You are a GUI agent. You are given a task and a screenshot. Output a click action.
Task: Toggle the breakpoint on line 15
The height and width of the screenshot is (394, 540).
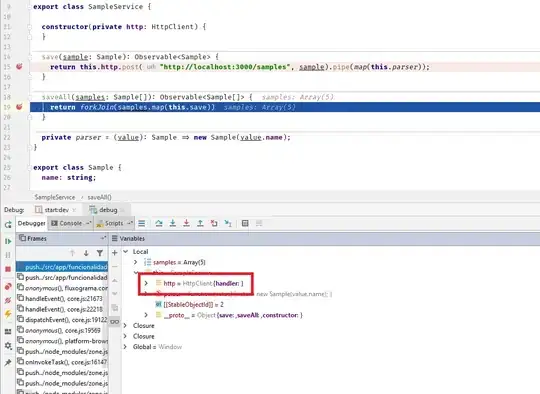[19, 66]
